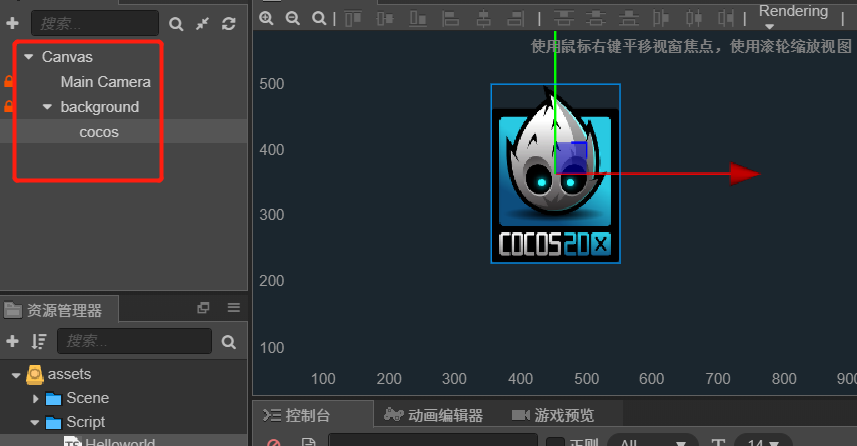Collapse the background node
The width and height of the screenshot is (857, 446).
(48, 107)
